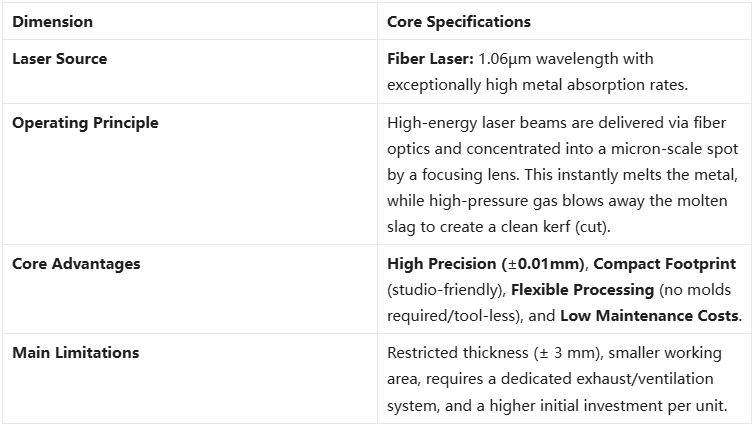Screen dimensions: 754x426
Task: Select the "Laser Source" row label
Action: (59, 59)
